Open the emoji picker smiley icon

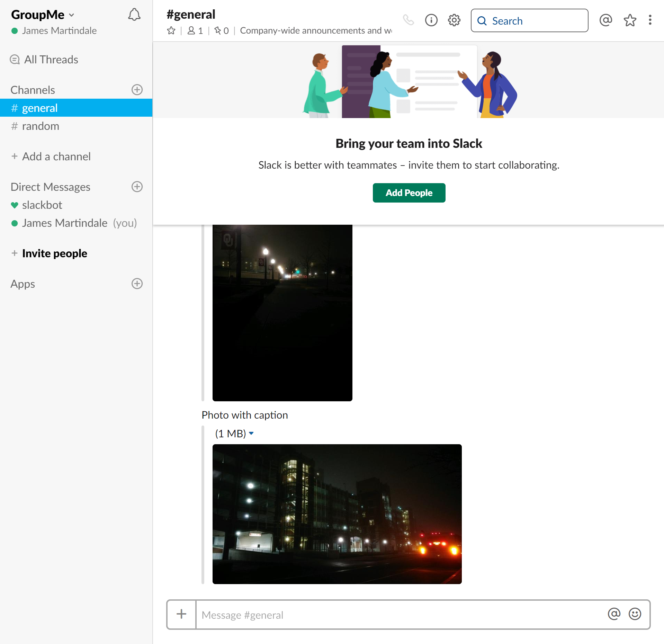[x=635, y=614]
